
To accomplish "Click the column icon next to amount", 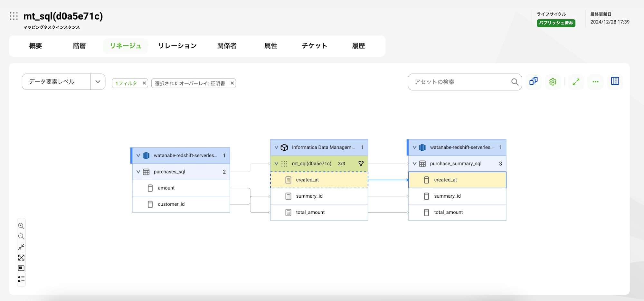I will pyautogui.click(x=150, y=188).
